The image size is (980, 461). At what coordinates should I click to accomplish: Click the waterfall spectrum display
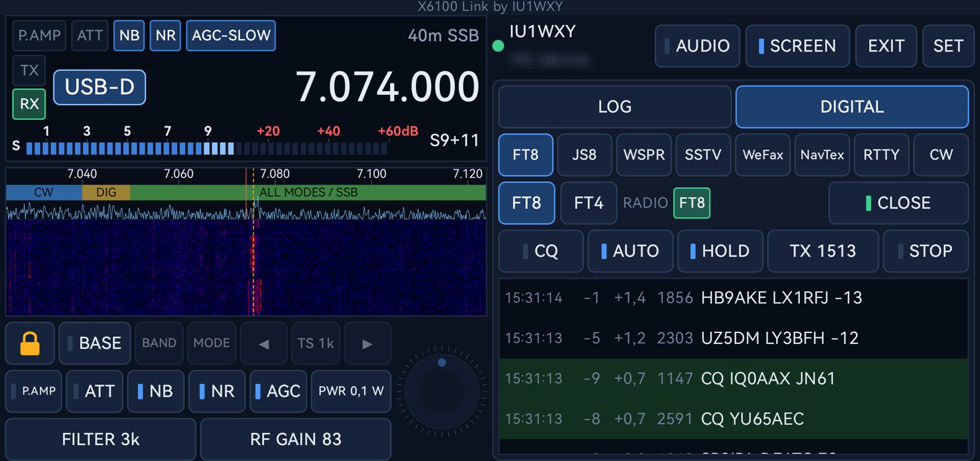[246, 268]
